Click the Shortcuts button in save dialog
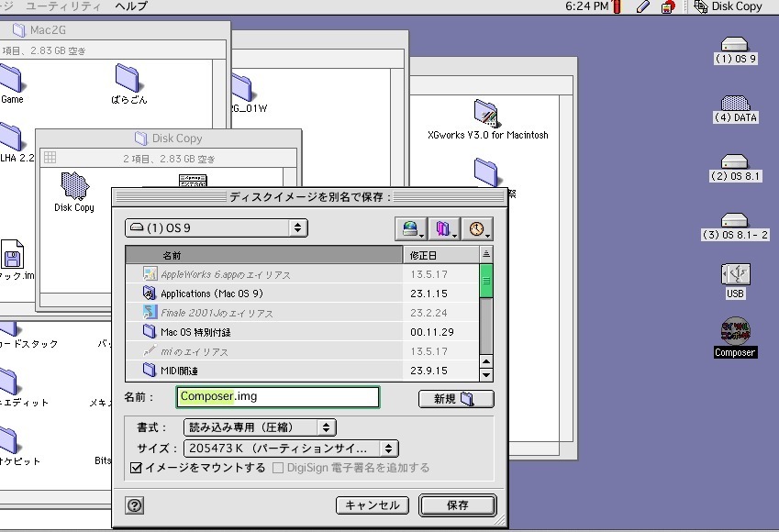779x532 pixels. (x=410, y=228)
